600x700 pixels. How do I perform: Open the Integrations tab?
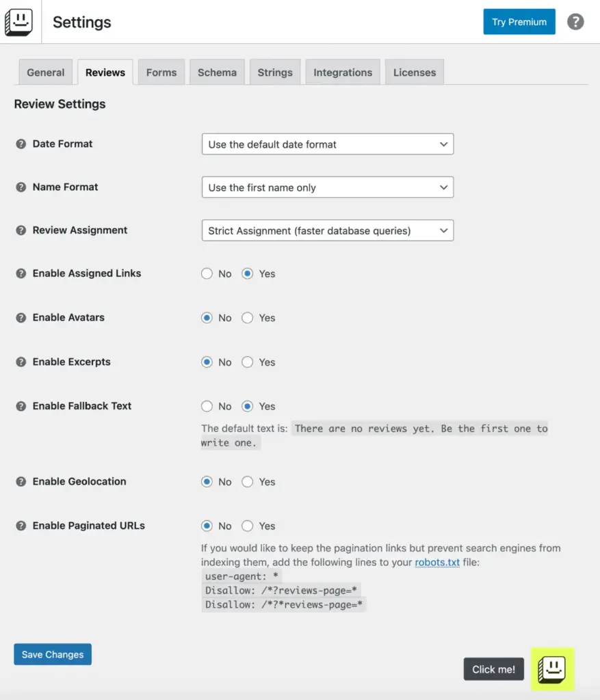[x=342, y=71]
